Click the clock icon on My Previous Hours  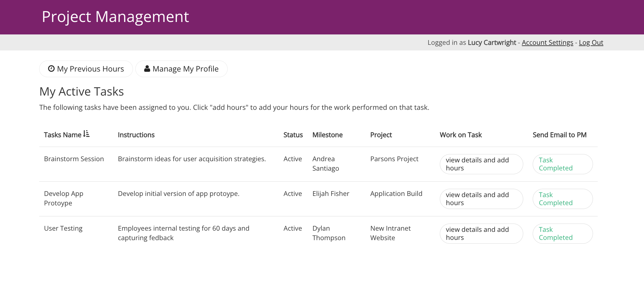(51, 69)
